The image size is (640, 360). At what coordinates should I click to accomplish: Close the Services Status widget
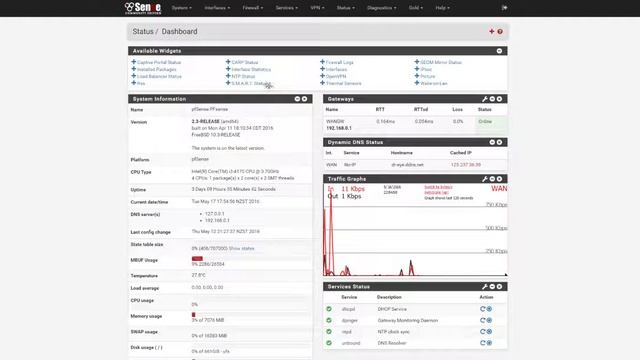499,287
